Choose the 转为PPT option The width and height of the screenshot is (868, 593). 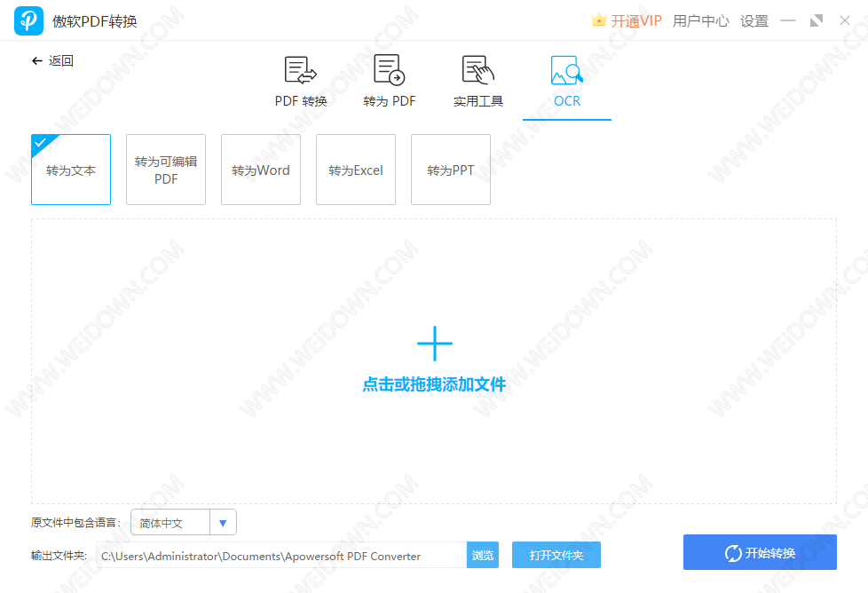coord(451,170)
